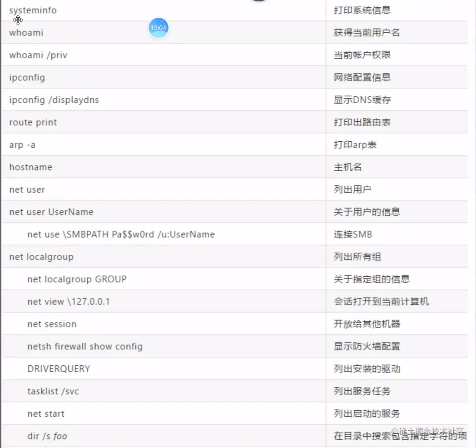Click the 'ipconfig' command row

click(164, 77)
